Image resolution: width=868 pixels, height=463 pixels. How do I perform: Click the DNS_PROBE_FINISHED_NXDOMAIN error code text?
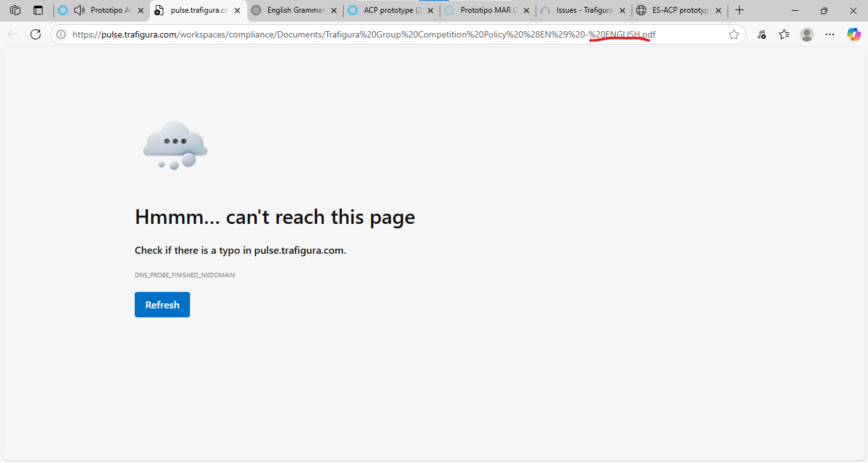[x=185, y=275]
